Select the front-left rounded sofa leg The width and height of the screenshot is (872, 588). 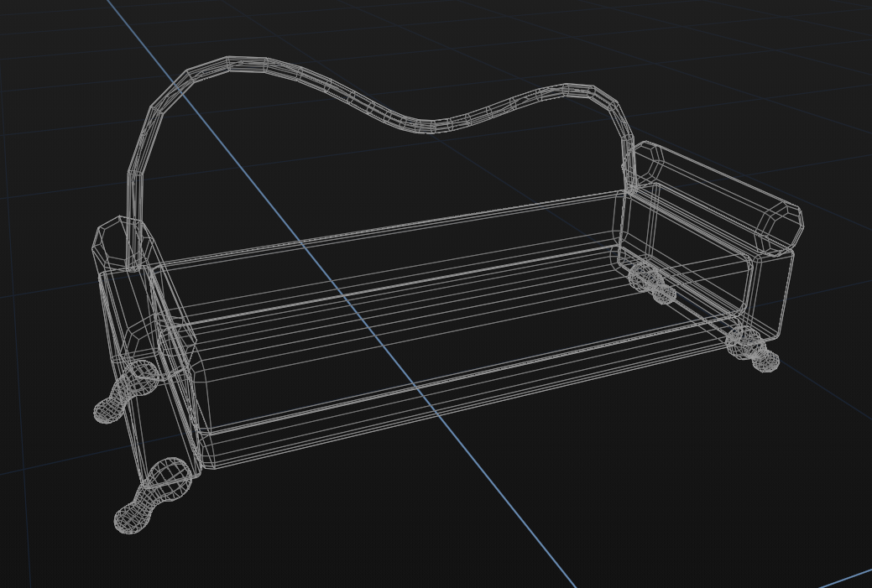point(153,496)
